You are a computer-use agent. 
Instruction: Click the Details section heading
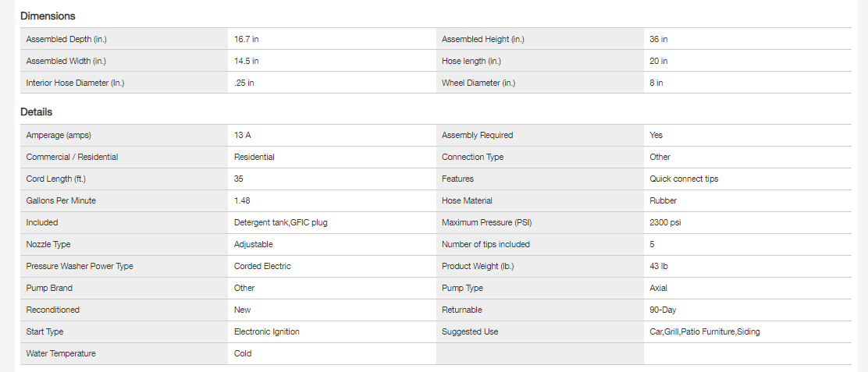(x=37, y=112)
